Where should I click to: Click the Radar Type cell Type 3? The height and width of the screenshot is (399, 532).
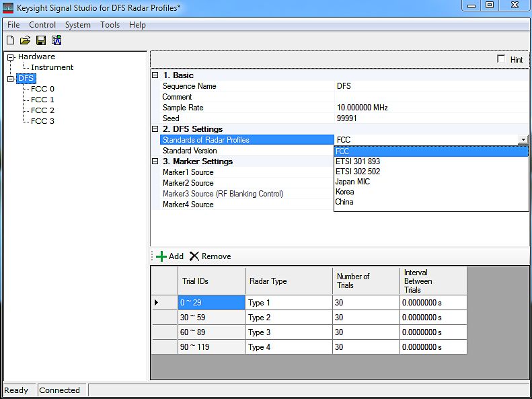tap(289, 332)
